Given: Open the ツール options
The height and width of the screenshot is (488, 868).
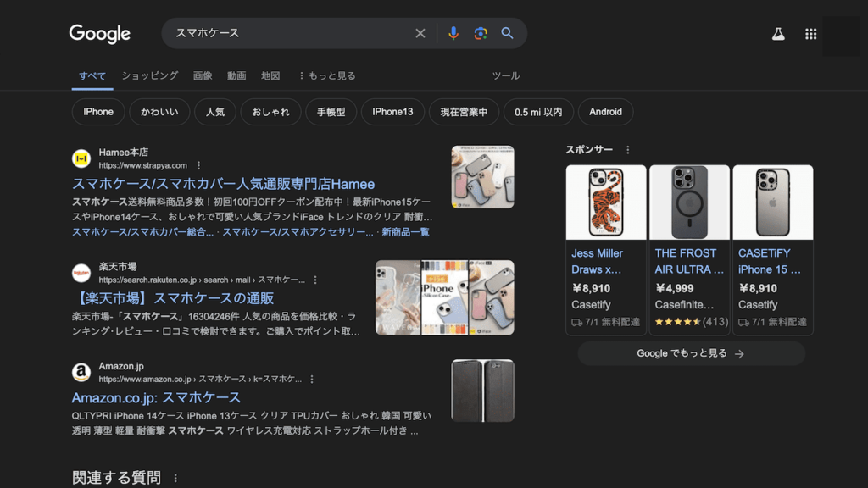Looking at the screenshot, I should click(x=506, y=75).
